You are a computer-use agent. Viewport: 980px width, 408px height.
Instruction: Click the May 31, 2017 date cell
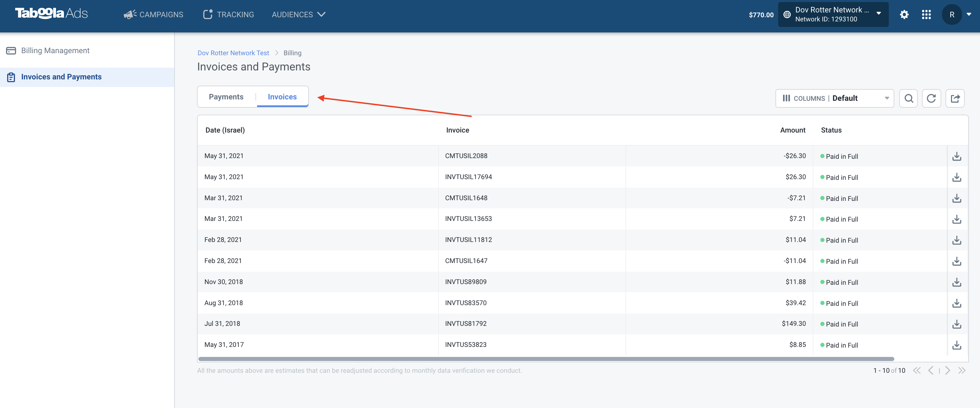pos(224,344)
